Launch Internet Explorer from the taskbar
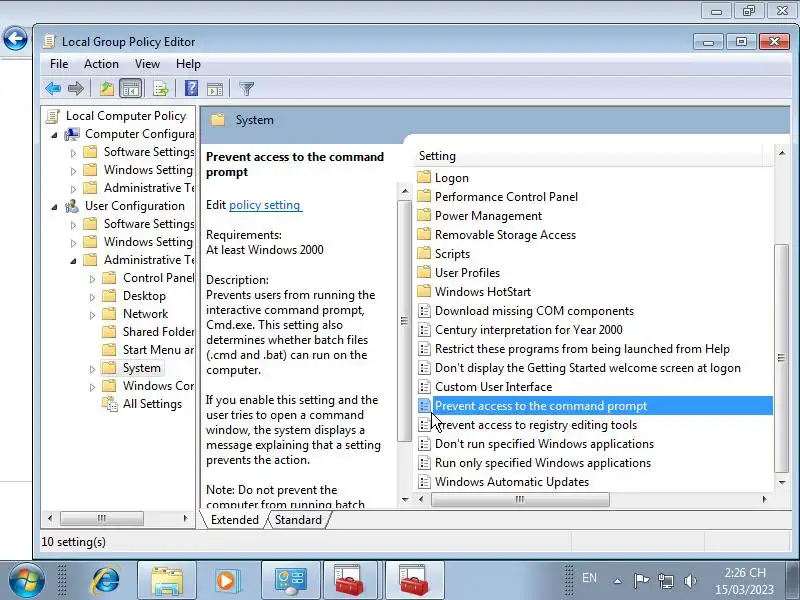 (x=106, y=580)
